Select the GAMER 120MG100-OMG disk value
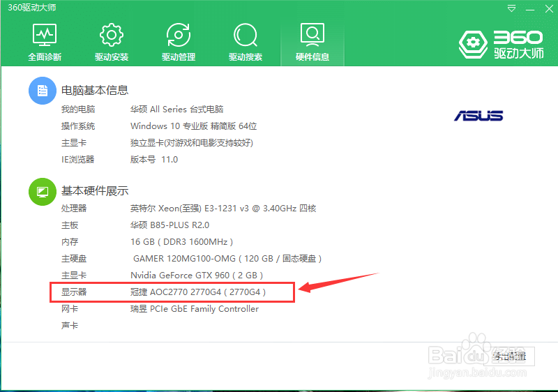 (227, 259)
